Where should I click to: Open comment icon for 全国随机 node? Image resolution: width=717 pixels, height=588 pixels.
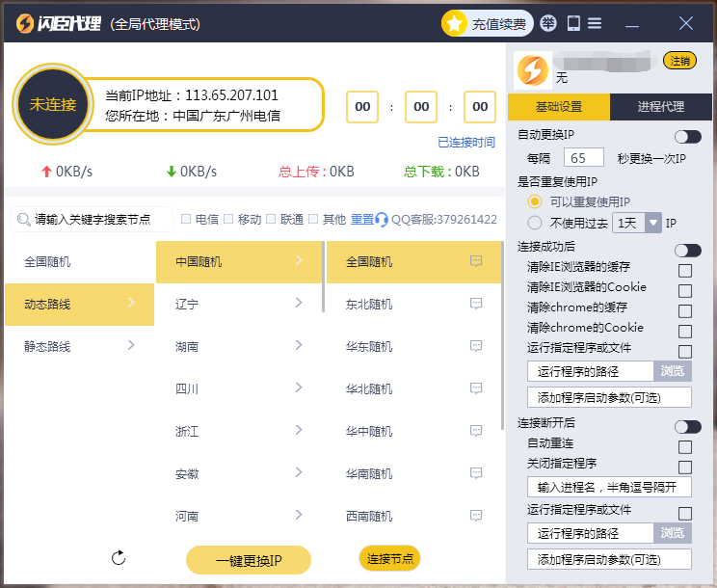476,261
